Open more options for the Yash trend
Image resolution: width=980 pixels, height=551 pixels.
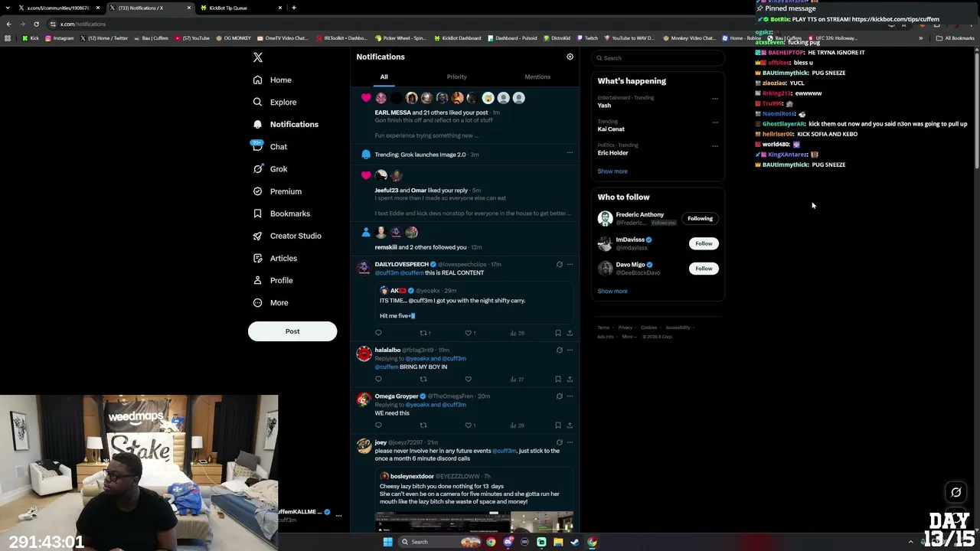click(x=715, y=98)
